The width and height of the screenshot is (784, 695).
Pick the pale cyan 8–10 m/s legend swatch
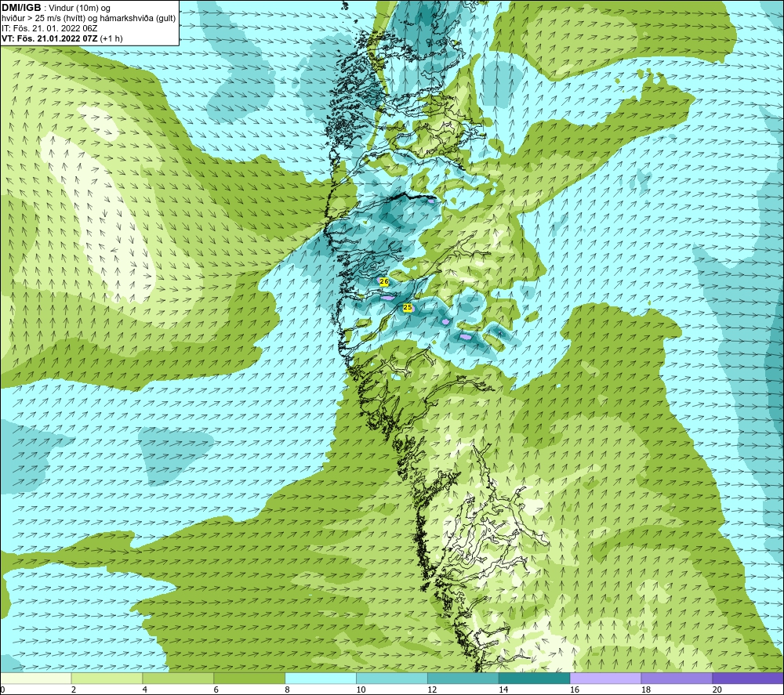click(x=321, y=678)
